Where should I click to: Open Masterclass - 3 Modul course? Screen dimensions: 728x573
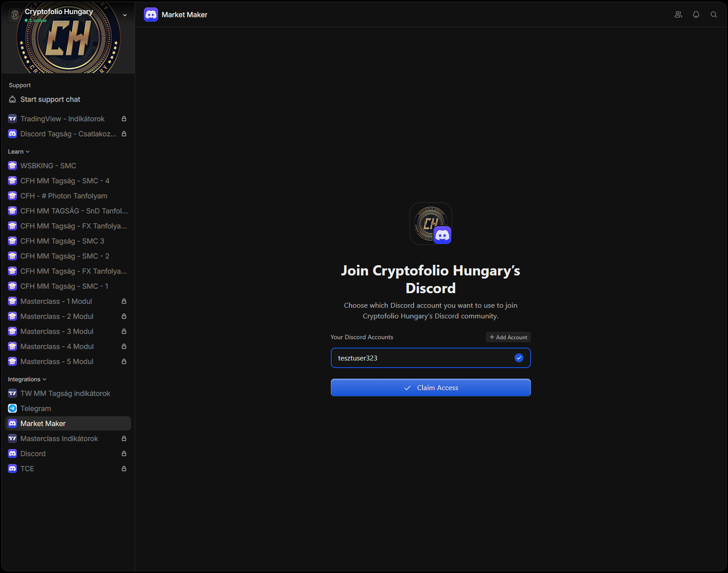tap(57, 331)
